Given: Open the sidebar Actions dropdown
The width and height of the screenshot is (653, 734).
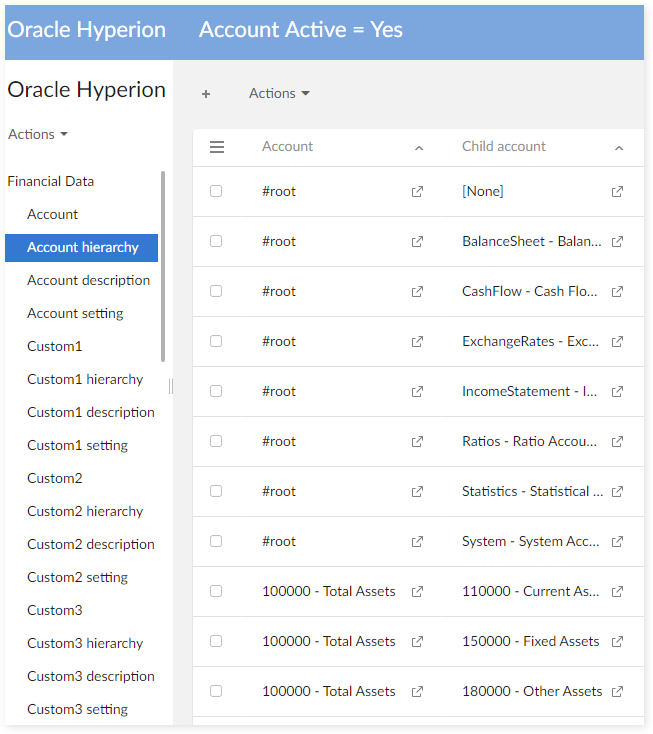Looking at the screenshot, I should [x=38, y=134].
